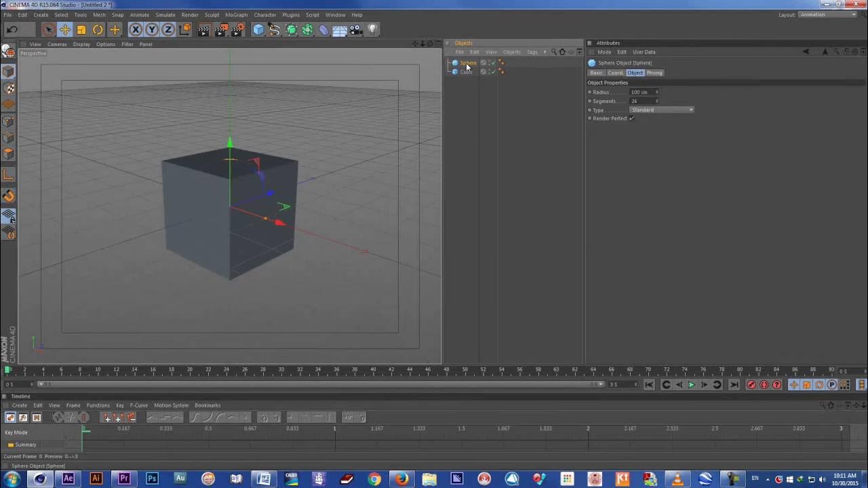Open viewport Cameras menu
868x488 pixels.
click(x=57, y=44)
